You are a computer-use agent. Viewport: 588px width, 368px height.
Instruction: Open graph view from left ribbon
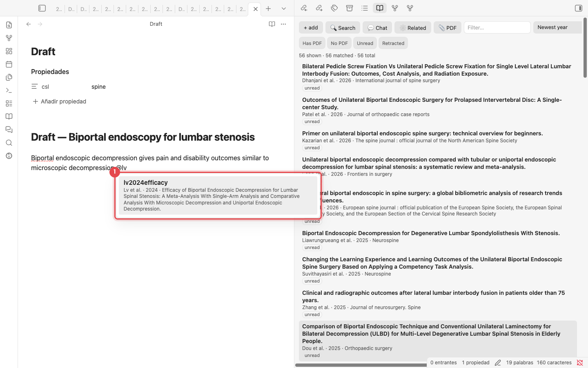[x=9, y=38]
